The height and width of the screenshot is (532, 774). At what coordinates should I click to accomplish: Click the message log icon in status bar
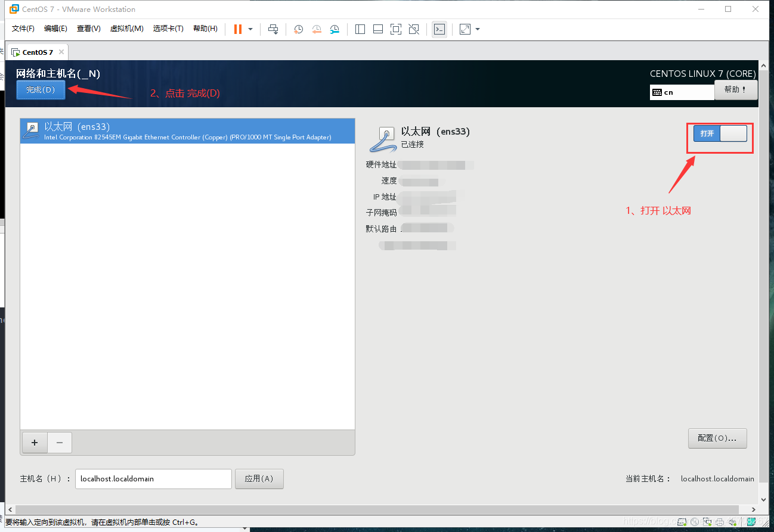(751, 522)
